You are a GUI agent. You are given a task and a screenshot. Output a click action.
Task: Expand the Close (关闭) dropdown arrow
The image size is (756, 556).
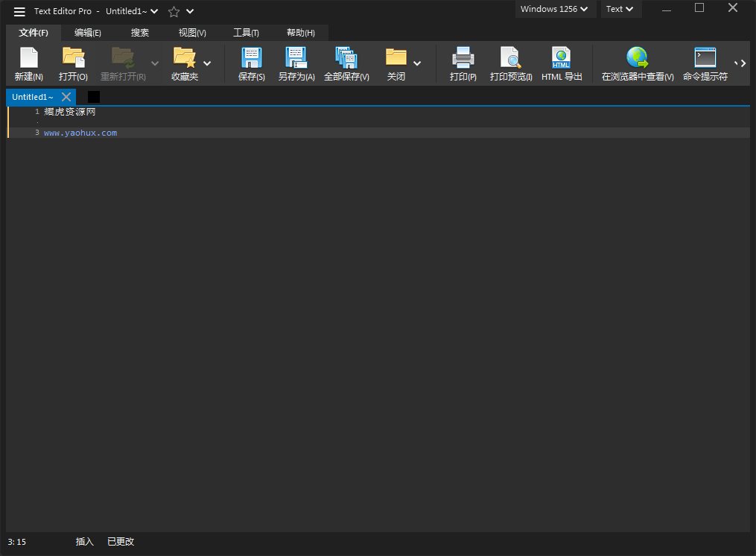tap(417, 63)
